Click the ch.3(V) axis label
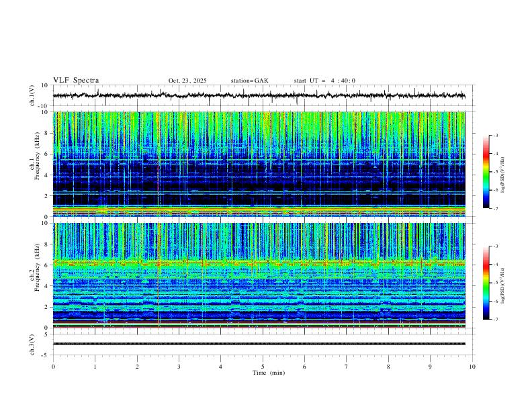Image resolution: width=532 pixels, height=411 pixels. click(x=32, y=345)
